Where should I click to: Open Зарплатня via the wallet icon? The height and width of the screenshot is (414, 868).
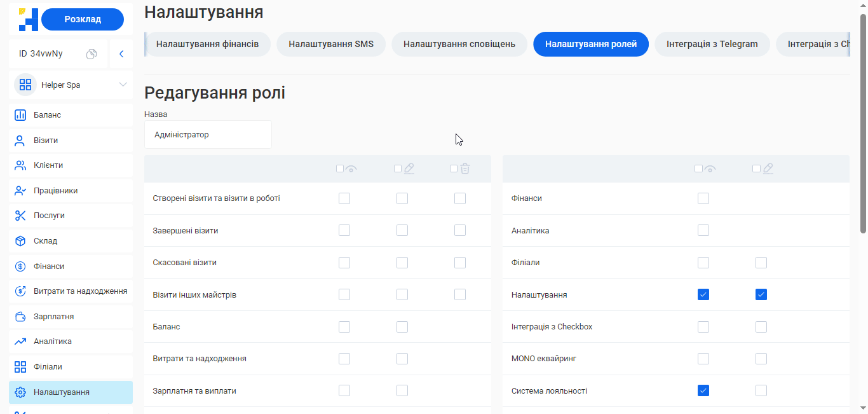(x=20, y=317)
